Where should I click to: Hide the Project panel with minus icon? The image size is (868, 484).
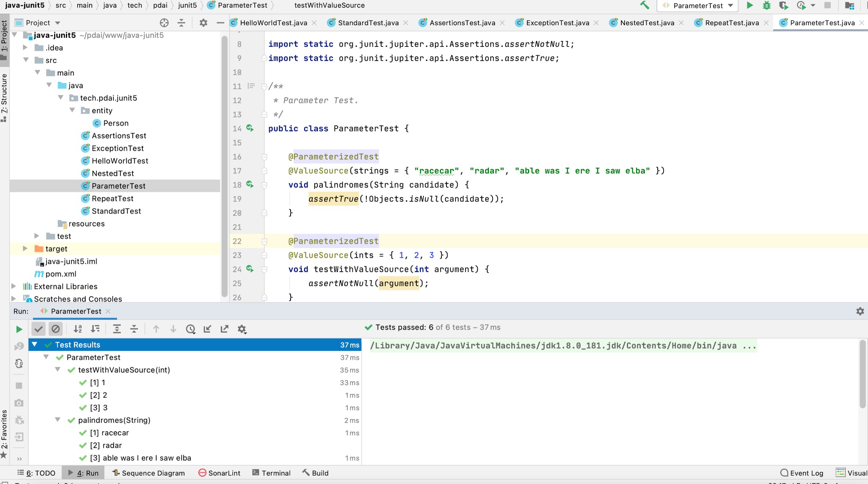coord(220,23)
